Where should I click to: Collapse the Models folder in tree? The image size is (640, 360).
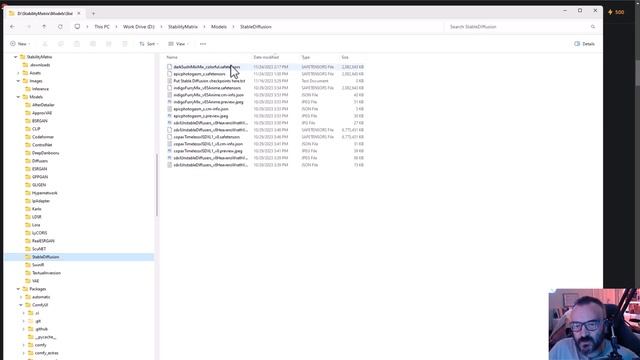click(18, 97)
